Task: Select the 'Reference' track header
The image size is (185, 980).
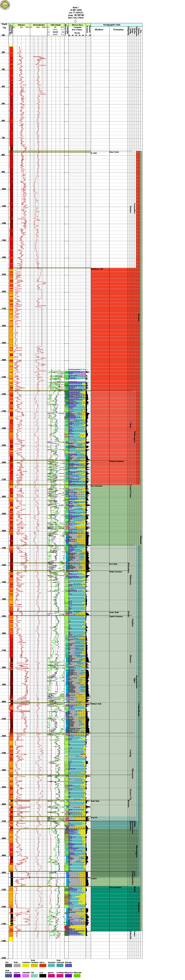Action: click(x=22, y=25)
